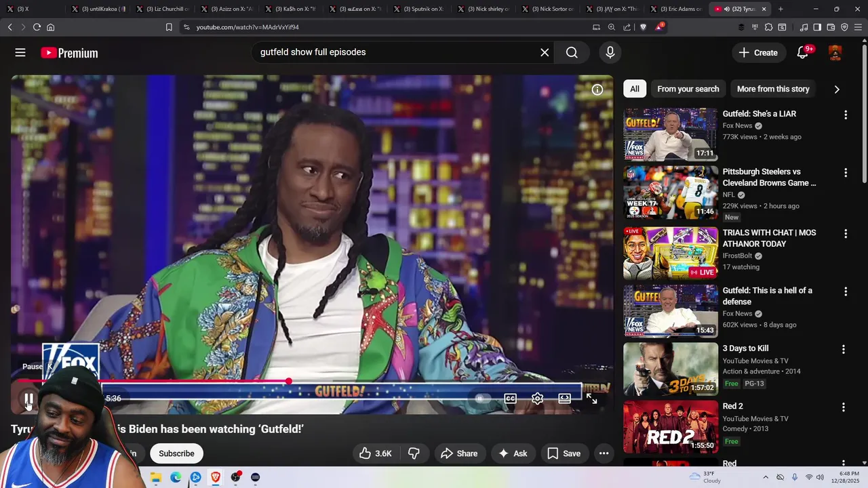Open Brave browser from the taskbar
This screenshot has height=488, width=868.
(216, 477)
